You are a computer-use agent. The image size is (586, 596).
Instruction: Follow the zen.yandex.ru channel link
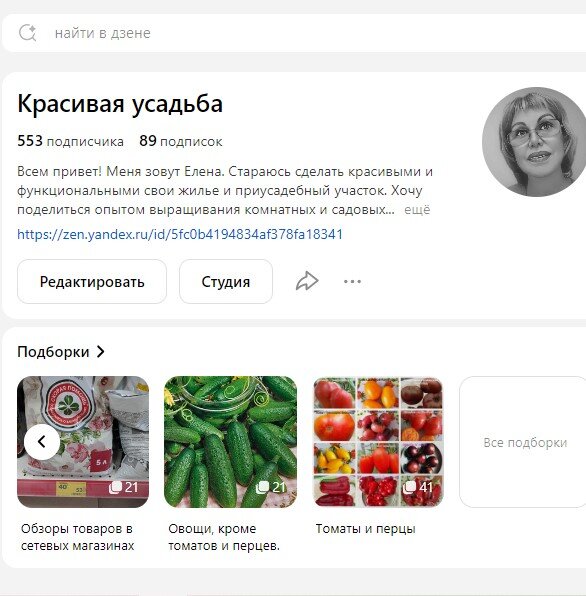(180, 234)
